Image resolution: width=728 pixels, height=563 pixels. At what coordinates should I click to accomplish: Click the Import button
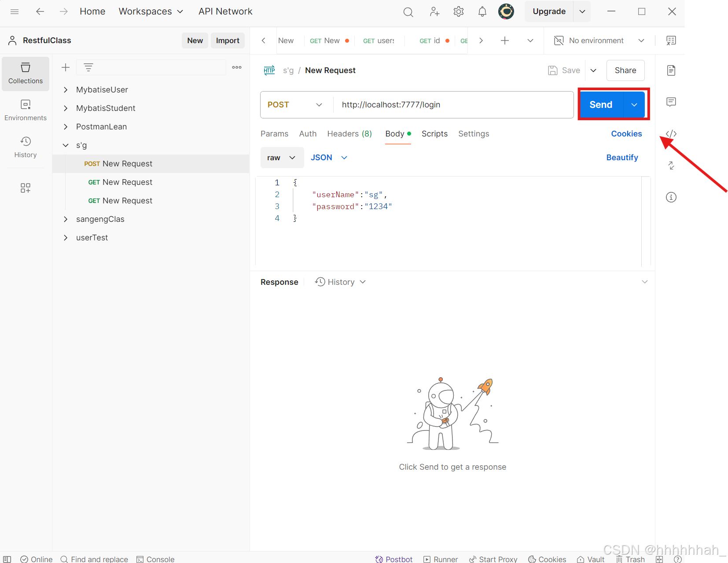228,40
